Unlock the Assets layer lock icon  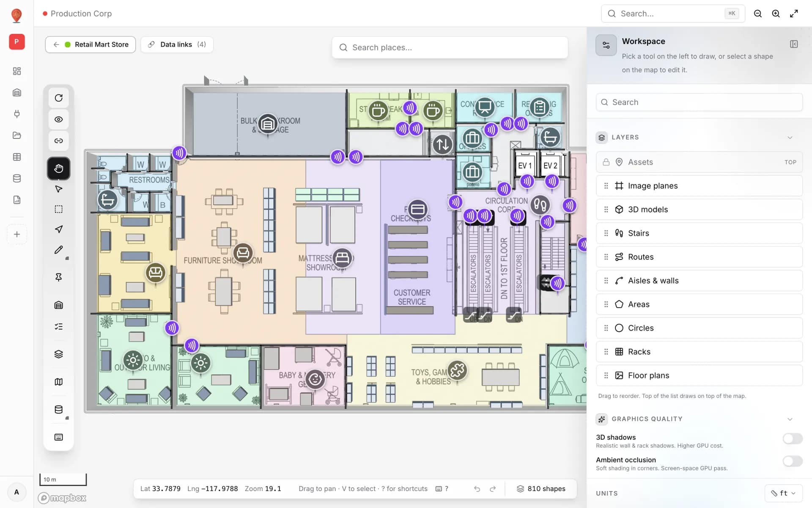[606, 162]
